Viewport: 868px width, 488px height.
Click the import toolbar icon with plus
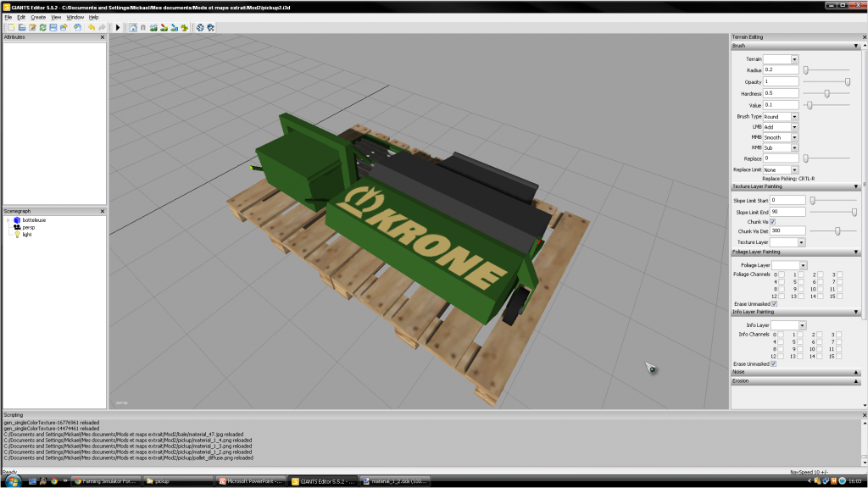tap(77, 28)
